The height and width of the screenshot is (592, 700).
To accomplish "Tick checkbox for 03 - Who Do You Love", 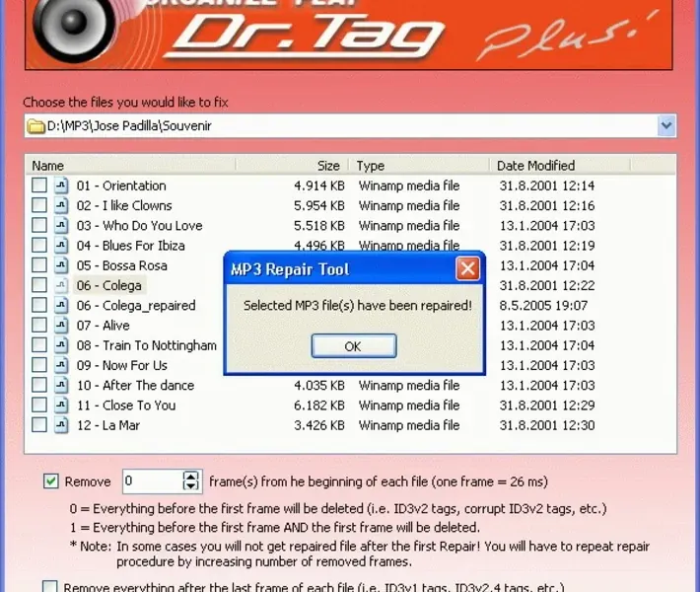I will coord(39,225).
